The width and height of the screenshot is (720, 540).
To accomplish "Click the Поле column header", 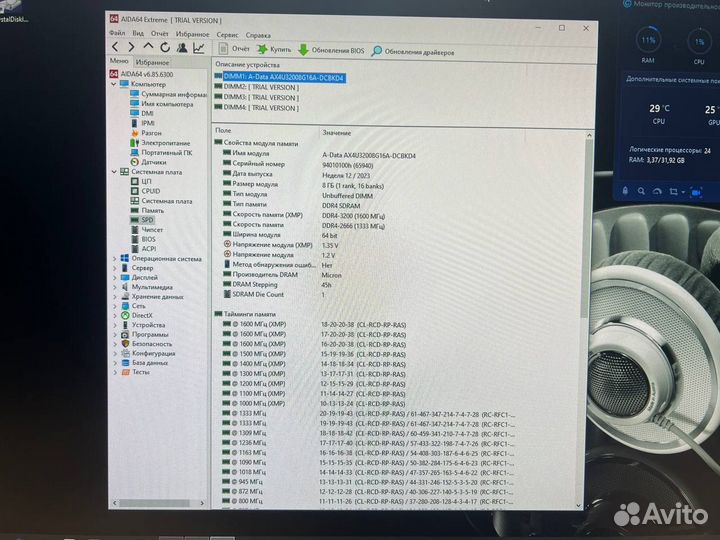I will (x=265, y=131).
